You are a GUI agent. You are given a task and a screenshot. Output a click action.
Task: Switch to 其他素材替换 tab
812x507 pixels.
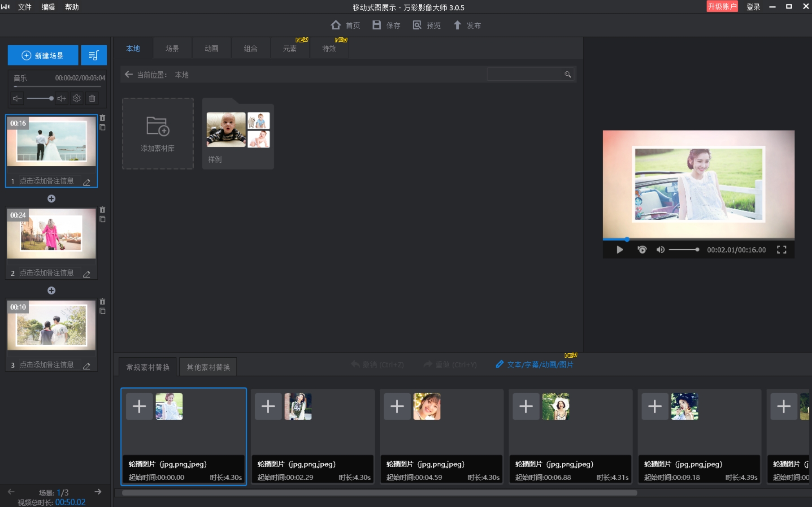[208, 367]
